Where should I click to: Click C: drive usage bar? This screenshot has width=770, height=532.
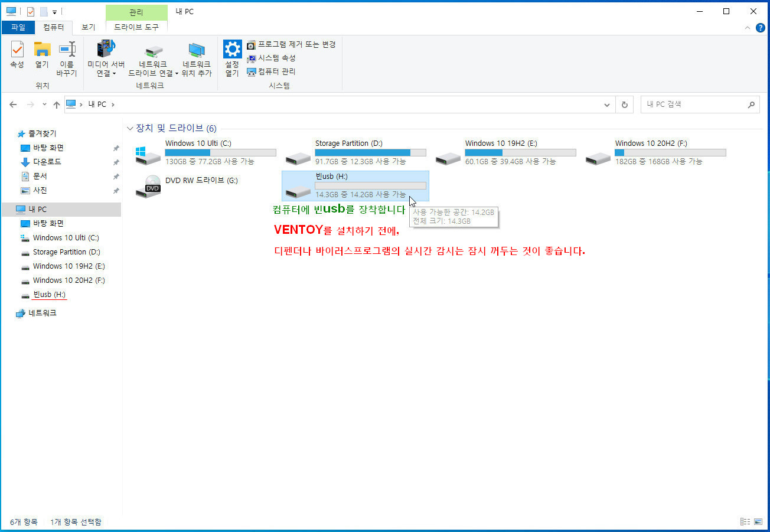(220, 152)
